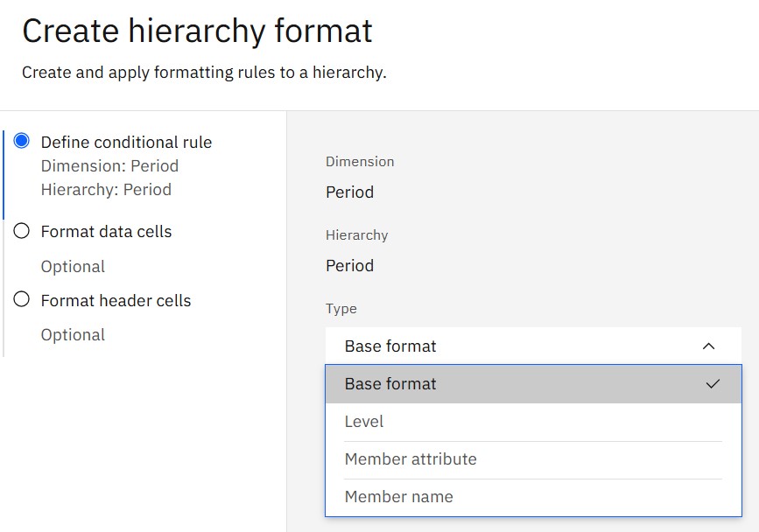
Task: Select the Format data cells radio button
Action: [x=22, y=231]
